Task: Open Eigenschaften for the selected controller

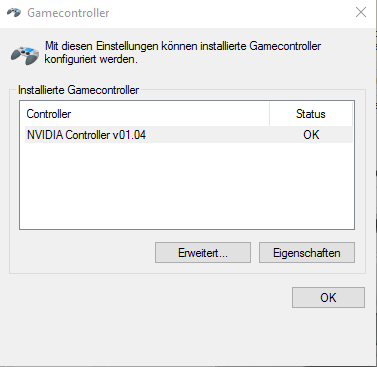Action: pos(307,253)
